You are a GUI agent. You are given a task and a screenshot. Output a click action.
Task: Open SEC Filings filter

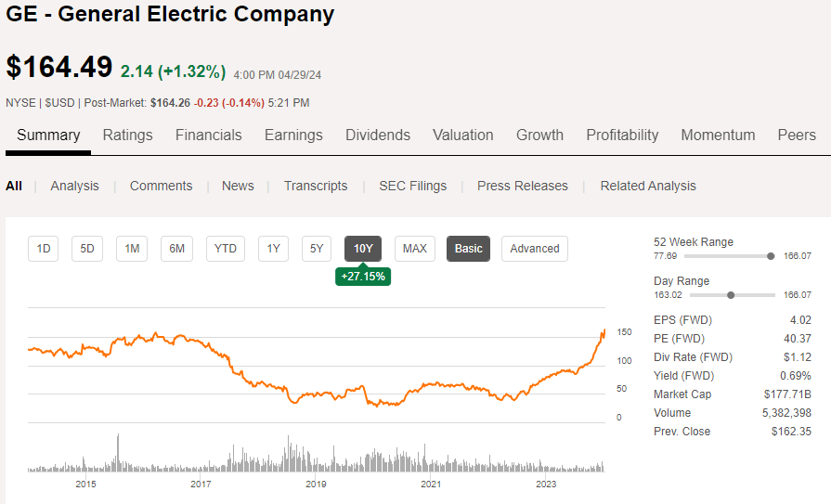coord(412,186)
